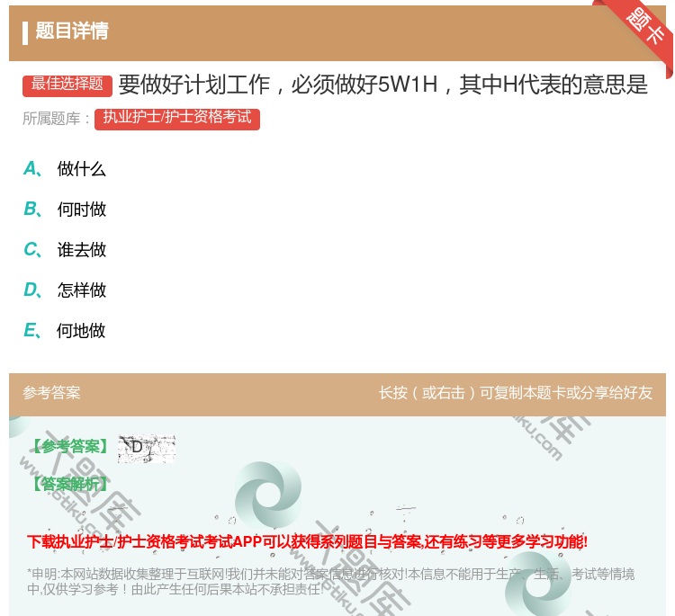The image size is (675, 616).
Task: Click the 题目详情 header title
Action: (x=72, y=31)
